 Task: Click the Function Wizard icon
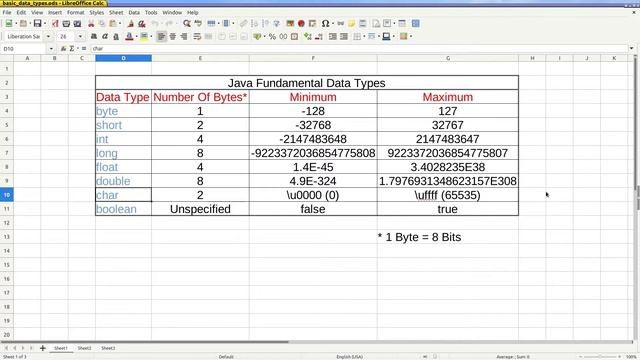(63, 49)
